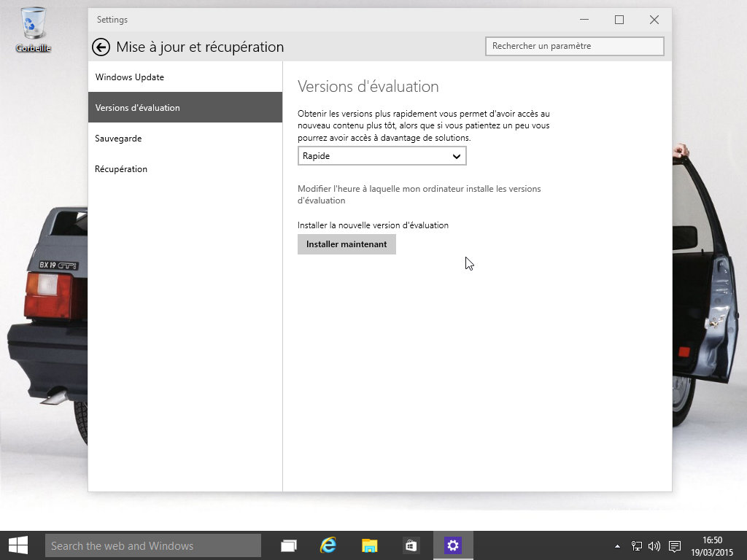Click the 'Rechercher un paramètre' search field
This screenshot has width=747, height=560.
(x=574, y=46)
